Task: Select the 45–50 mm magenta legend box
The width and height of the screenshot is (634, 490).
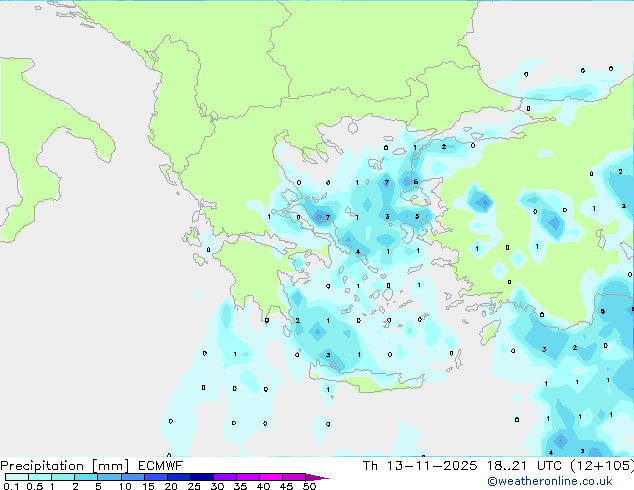Action: coord(294,477)
